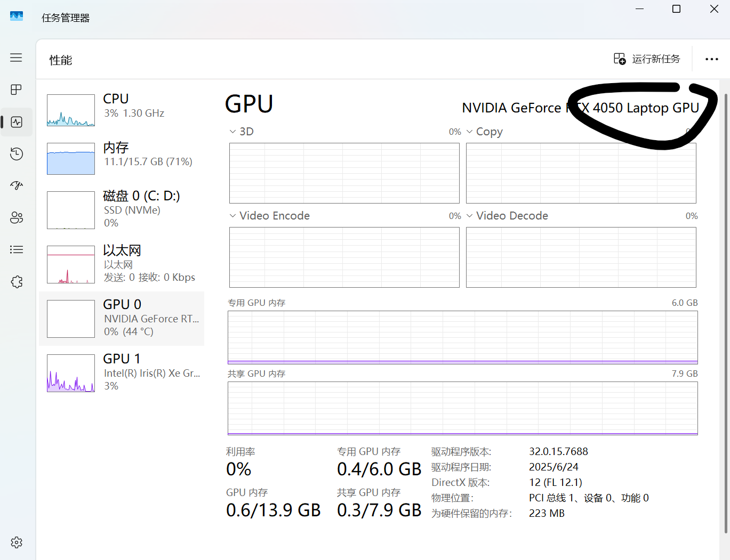Screen dimensions: 730x560
Task: Select the 以太网 Ethernet graph thumbnail
Action: (71, 264)
